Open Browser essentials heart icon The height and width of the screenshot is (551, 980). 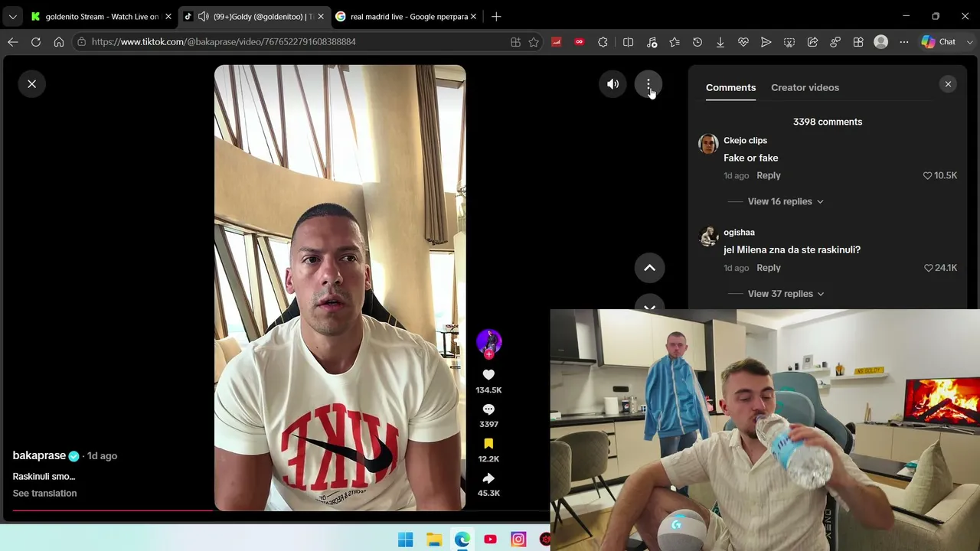(x=743, y=42)
